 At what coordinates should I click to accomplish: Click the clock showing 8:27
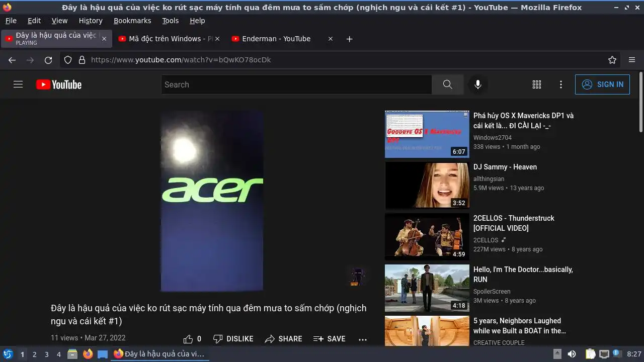(x=634, y=354)
